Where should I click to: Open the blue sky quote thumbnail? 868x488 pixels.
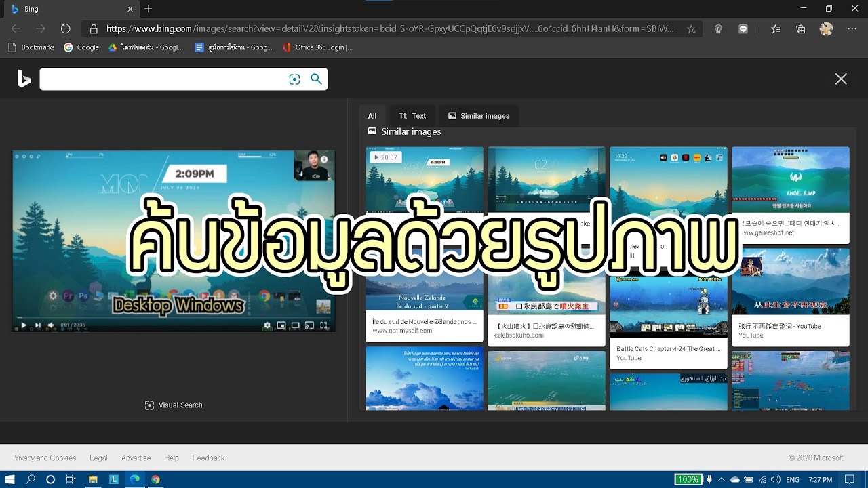click(425, 378)
